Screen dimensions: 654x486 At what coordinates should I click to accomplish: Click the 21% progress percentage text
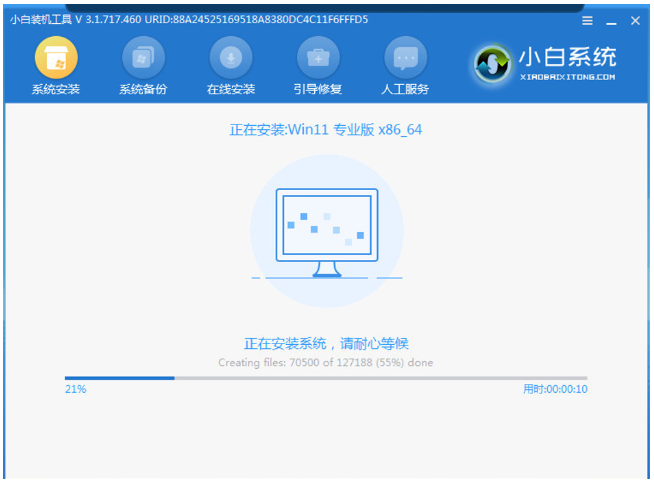[75, 389]
